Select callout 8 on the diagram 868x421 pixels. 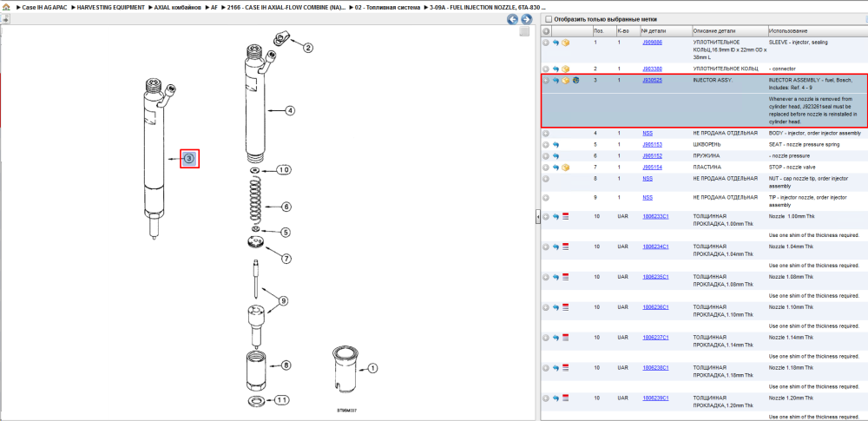point(286,365)
